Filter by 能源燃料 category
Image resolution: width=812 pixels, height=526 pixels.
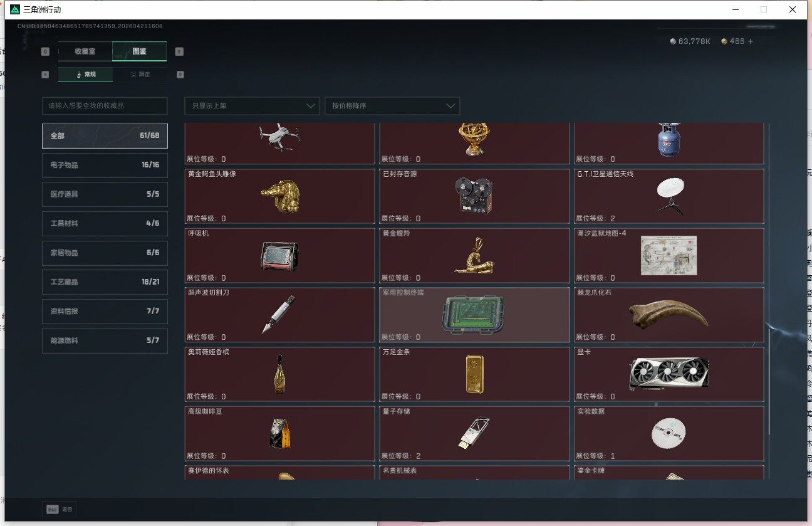pos(105,340)
